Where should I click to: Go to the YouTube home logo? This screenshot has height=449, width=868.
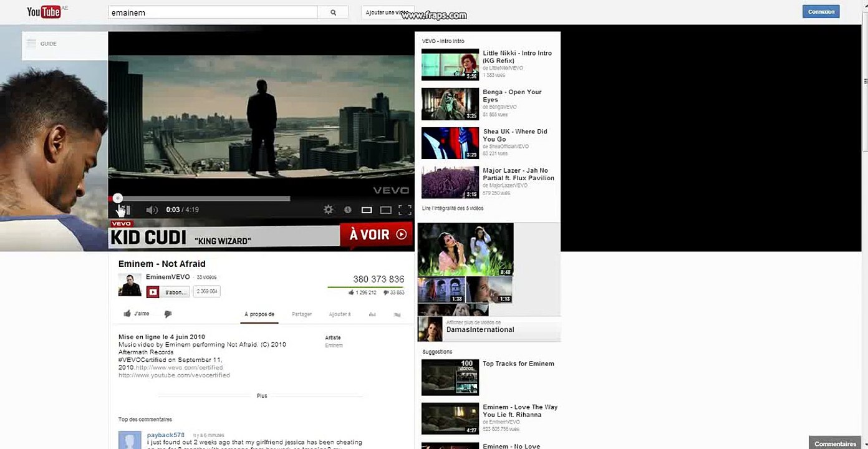click(x=44, y=11)
